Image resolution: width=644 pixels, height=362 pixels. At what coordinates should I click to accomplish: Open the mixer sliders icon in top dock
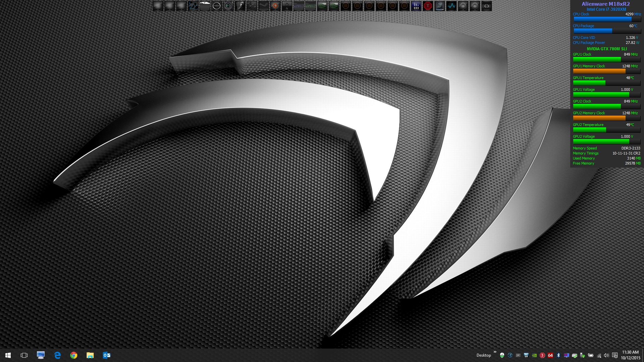[x=252, y=6]
